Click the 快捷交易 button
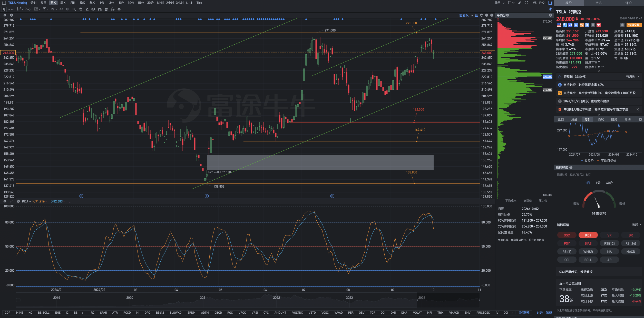 pyautogui.click(x=634, y=25)
